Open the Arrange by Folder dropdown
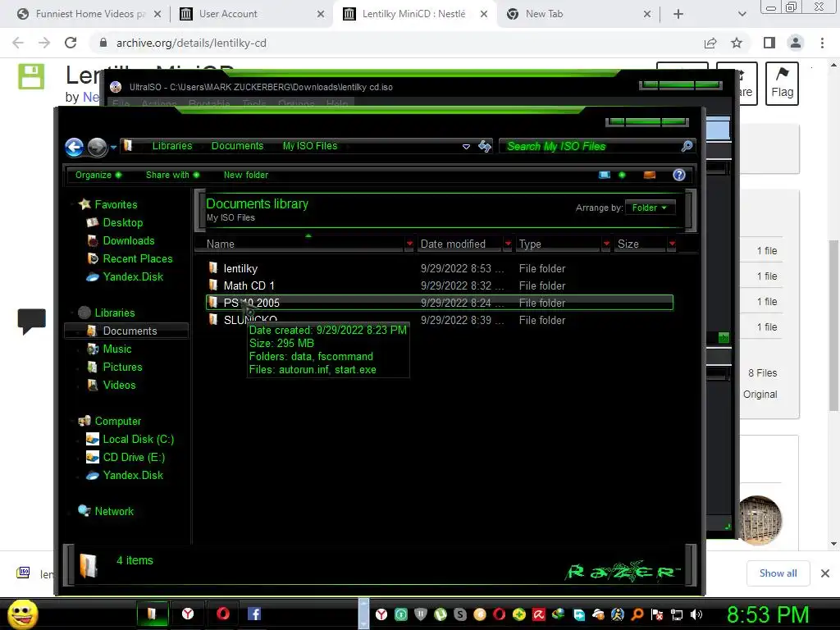840x630 pixels. click(650, 208)
